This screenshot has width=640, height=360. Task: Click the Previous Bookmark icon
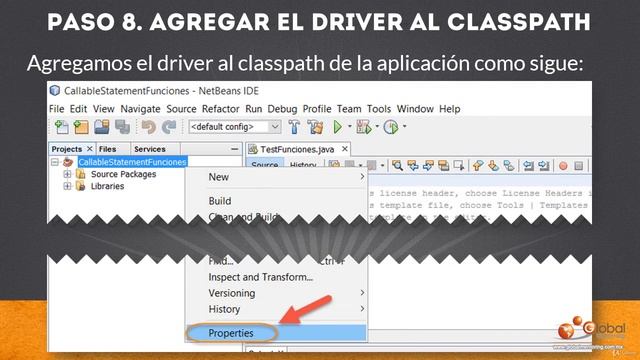(478, 165)
